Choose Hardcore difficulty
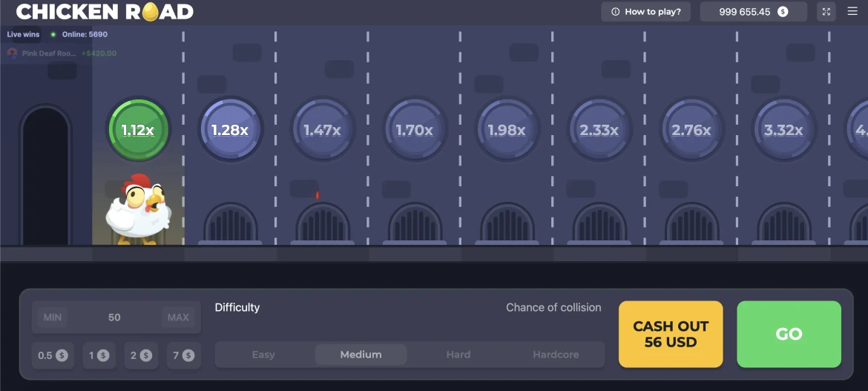The height and width of the screenshot is (391, 868). tap(556, 355)
